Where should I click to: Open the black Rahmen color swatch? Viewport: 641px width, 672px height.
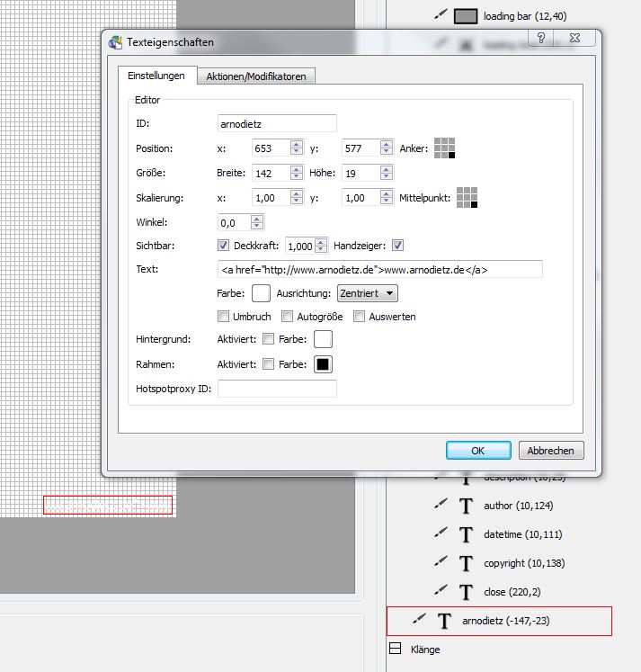pos(323,364)
